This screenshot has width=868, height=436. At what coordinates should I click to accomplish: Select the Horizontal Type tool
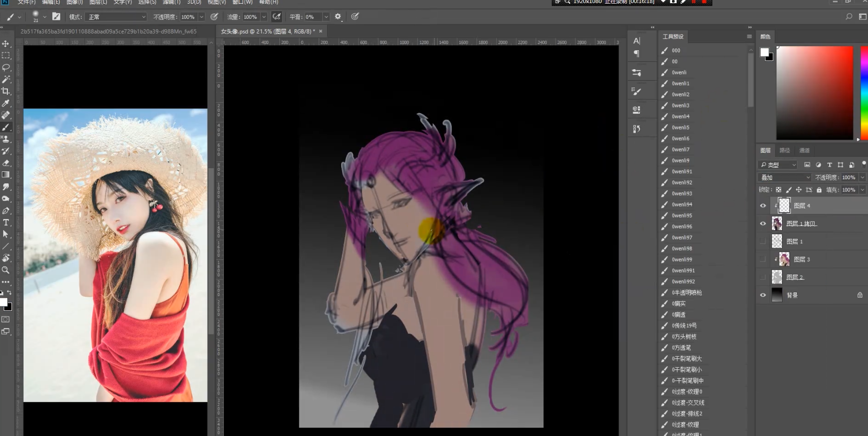6,223
